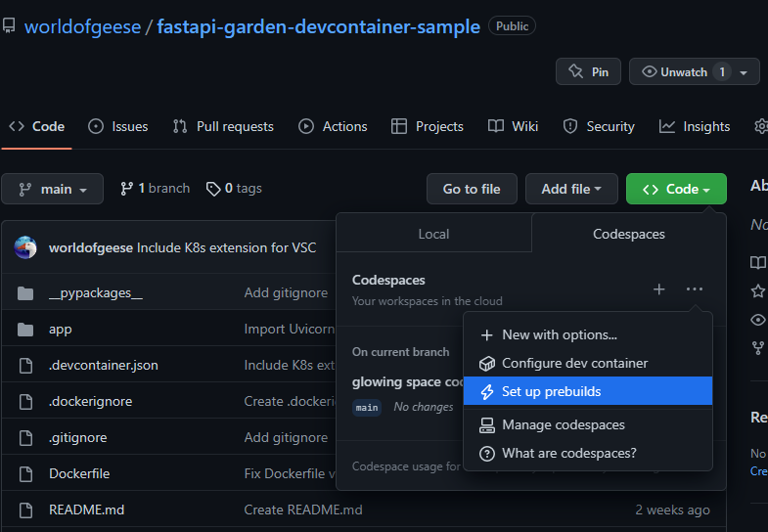This screenshot has height=532, width=768.
Task: Choose Configure dev container
Action: (x=588, y=364)
